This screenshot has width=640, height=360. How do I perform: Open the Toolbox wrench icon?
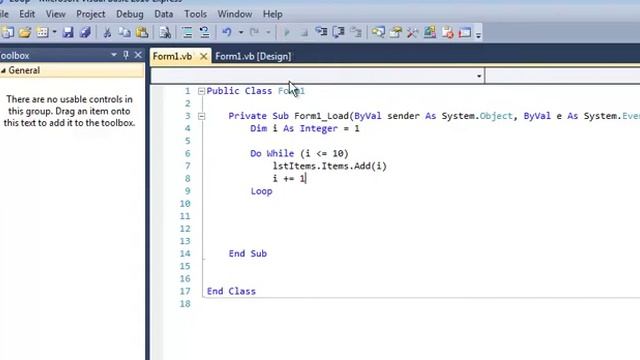click(x=412, y=32)
